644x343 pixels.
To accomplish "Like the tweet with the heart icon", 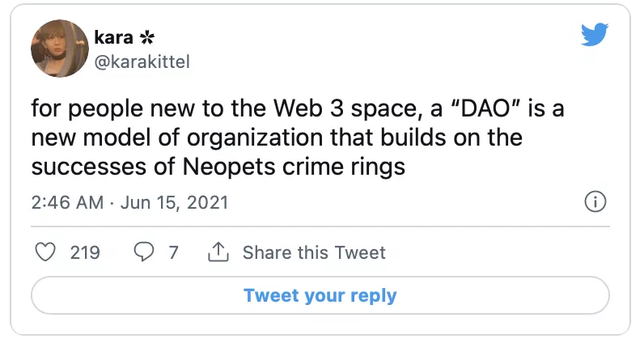I will (x=48, y=252).
